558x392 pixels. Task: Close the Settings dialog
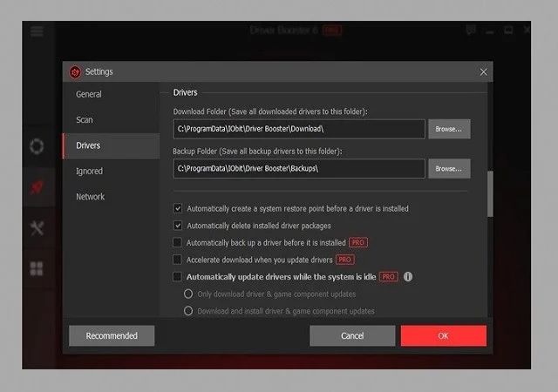483,71
